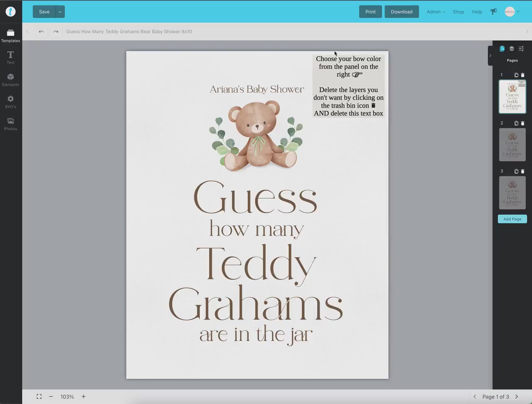The height and width of the screenshot is (404, 532).
Task: Toggle fullscreen view icon
Action: click(x=39, y=397)
